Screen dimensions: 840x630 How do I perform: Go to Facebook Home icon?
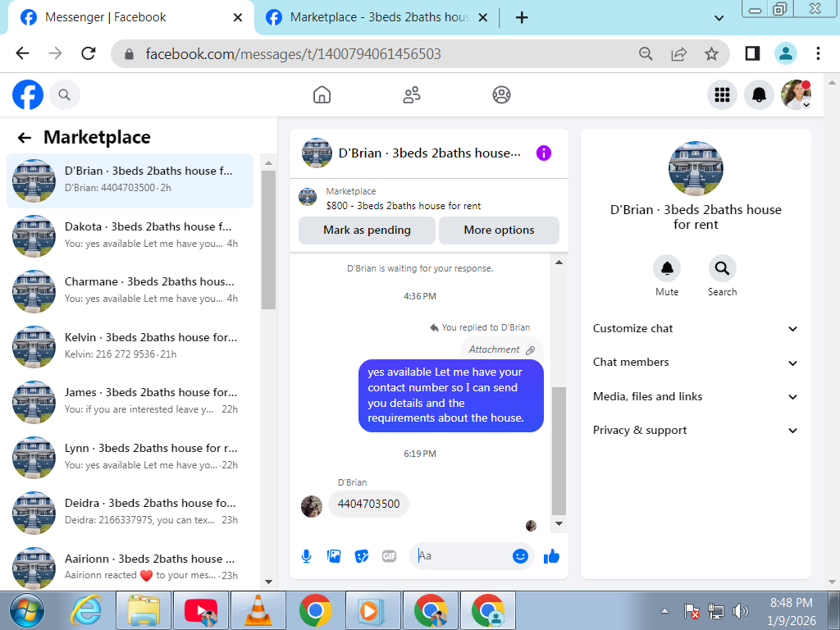pos(322,95)
